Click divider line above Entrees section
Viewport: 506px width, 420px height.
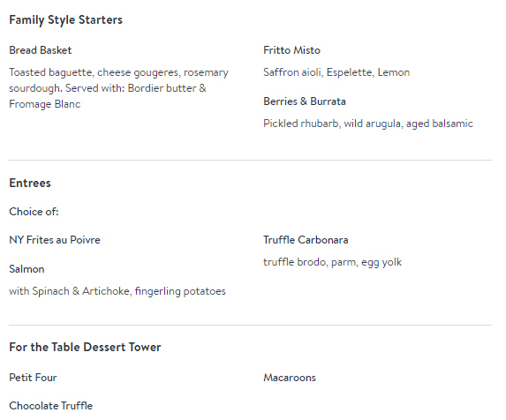click(x=251, y=160)
